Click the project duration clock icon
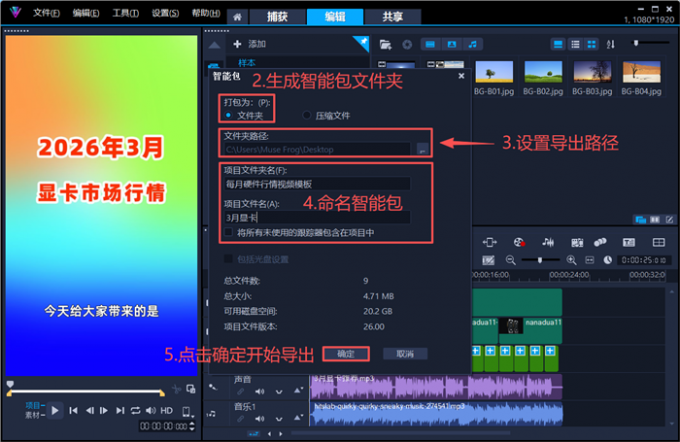The width and height of the screenshot is (680, 442). [608, 260]
